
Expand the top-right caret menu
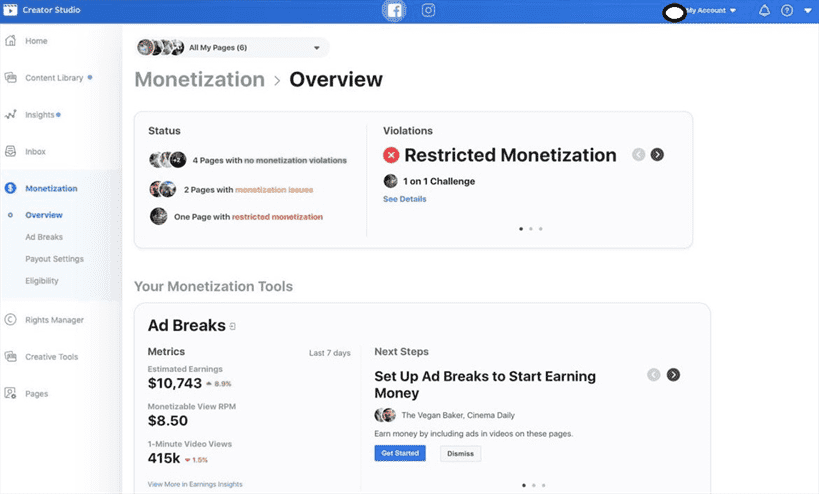[x=808, y=10]
